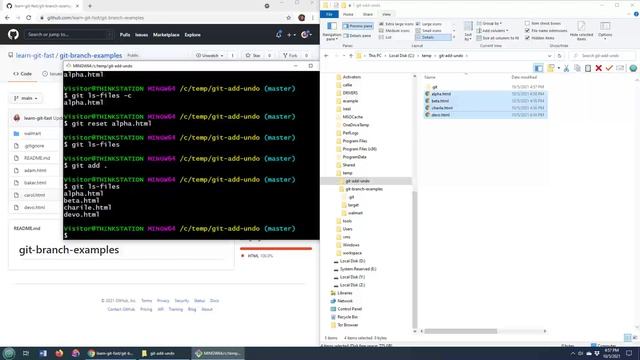The width and height of the screenshot is (640, 360).
Task: Open Word from the taskbar
Action: (43, 353)
